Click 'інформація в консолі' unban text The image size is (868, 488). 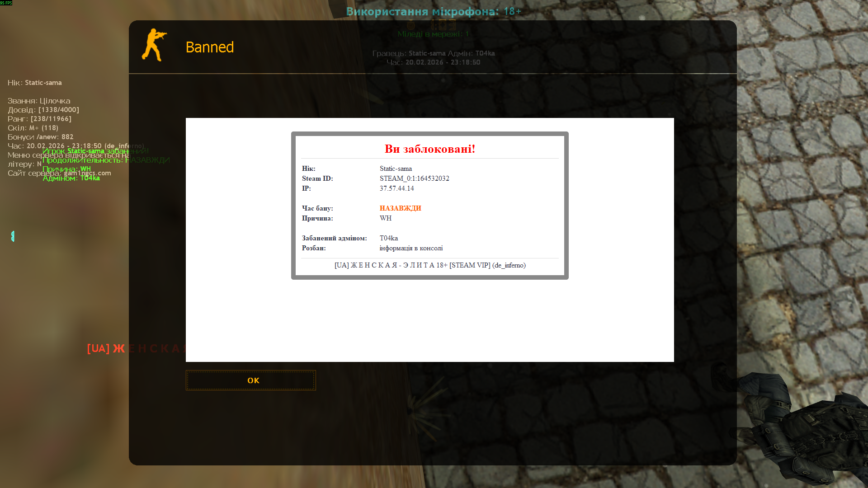[411, 248]
